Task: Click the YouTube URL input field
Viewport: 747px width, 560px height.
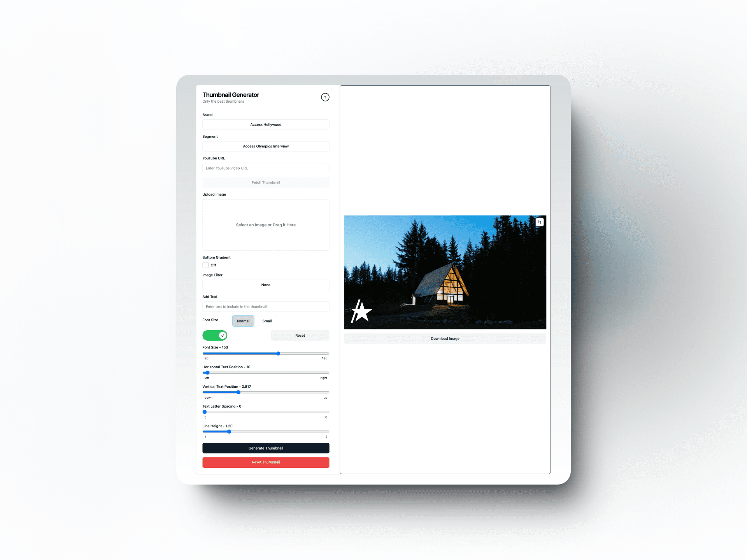Action: pos(265,168)
